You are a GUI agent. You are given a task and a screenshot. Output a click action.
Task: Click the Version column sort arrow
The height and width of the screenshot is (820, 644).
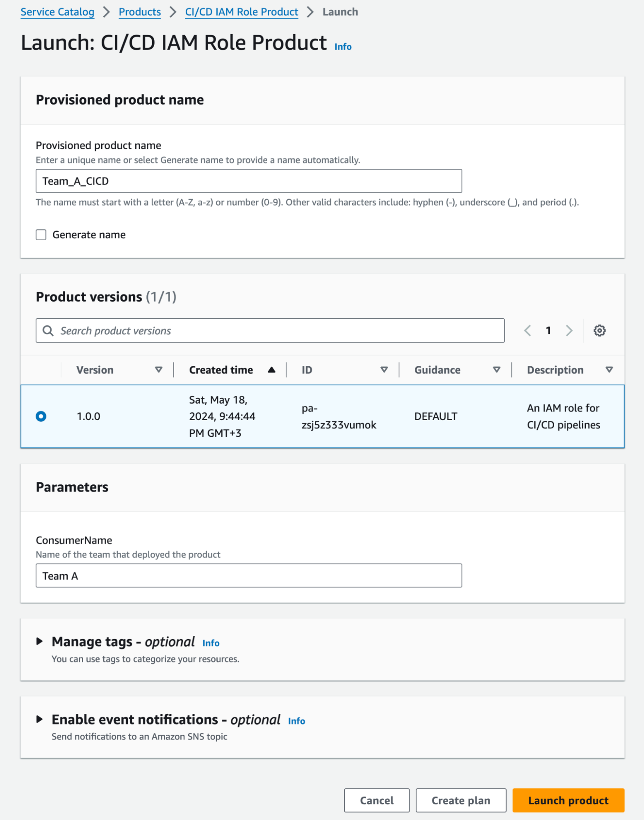(x=159, y=370)
